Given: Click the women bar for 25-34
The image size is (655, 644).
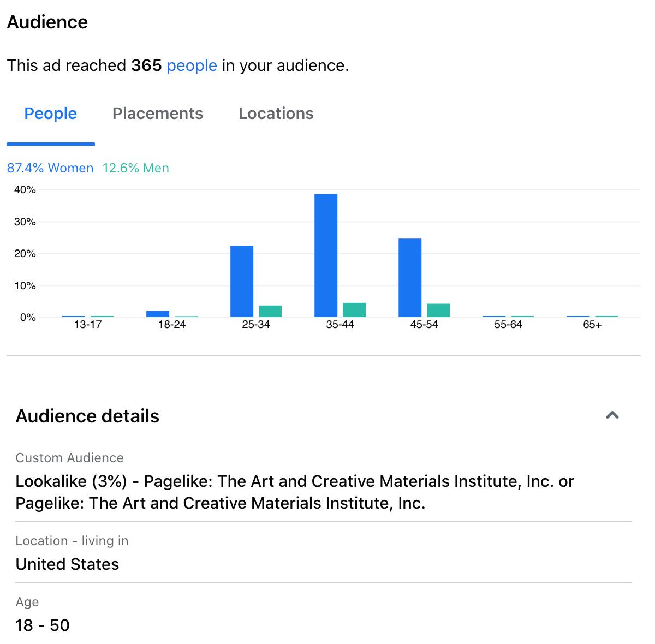Looking at the screenshot, I should [242, 281].
